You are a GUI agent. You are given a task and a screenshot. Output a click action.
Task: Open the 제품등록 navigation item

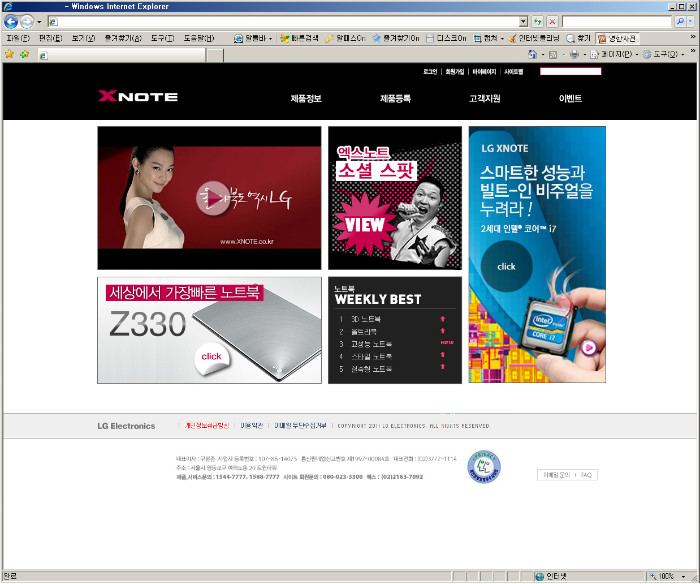[x=395, y=98]
